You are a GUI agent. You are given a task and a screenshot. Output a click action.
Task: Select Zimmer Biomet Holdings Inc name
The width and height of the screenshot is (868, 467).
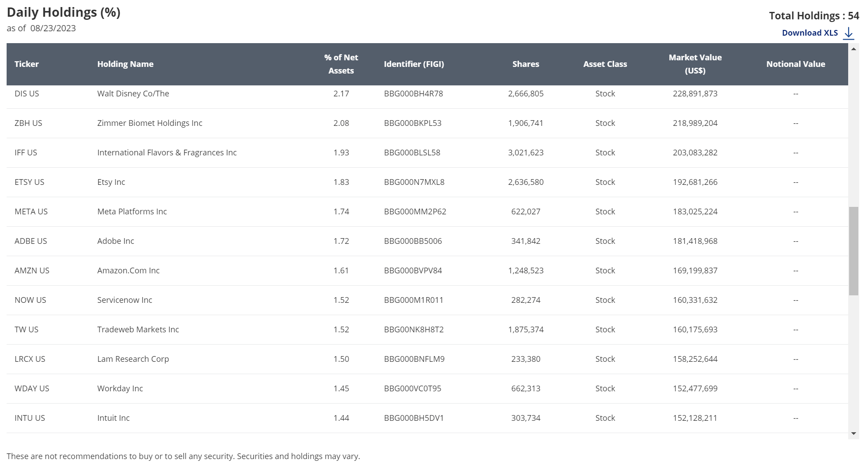(150, 123)
